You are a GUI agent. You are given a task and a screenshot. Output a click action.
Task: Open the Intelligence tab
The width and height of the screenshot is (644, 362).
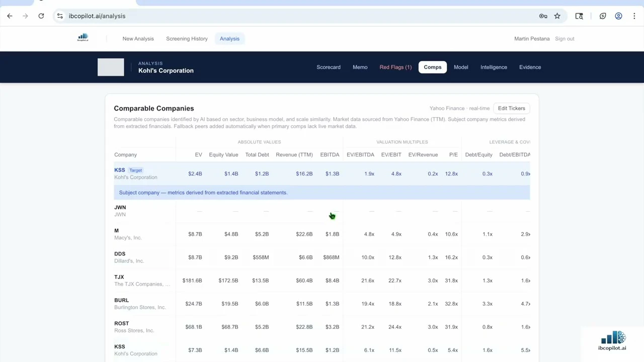point(494,67)
